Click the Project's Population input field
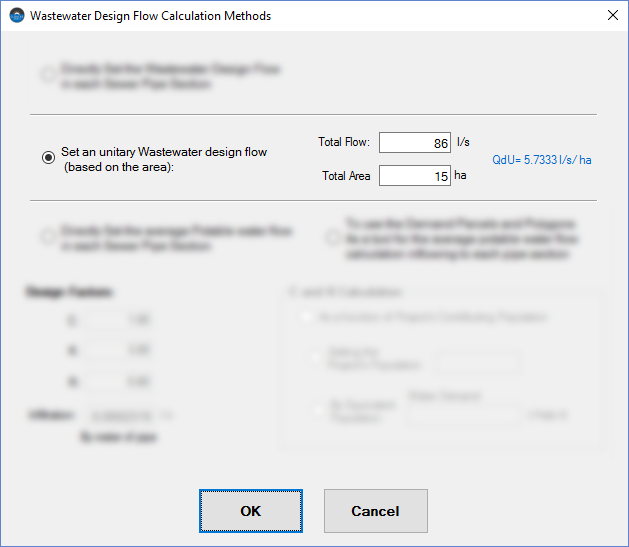 (478, 362)
